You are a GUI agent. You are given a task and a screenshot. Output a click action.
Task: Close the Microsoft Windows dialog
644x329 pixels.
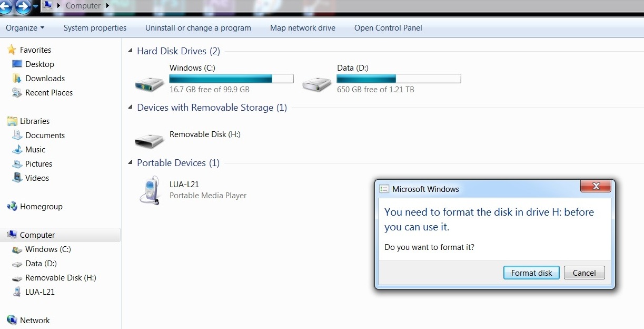coord(596,186)
